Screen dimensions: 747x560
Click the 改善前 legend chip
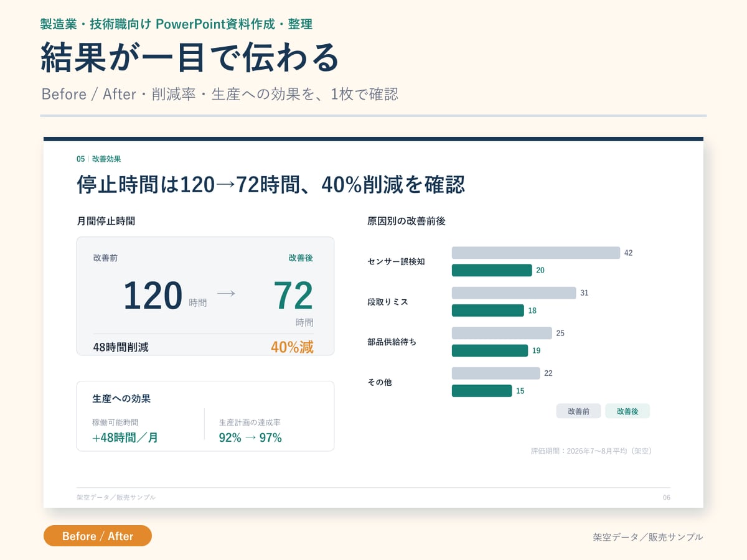coord(578,411)
